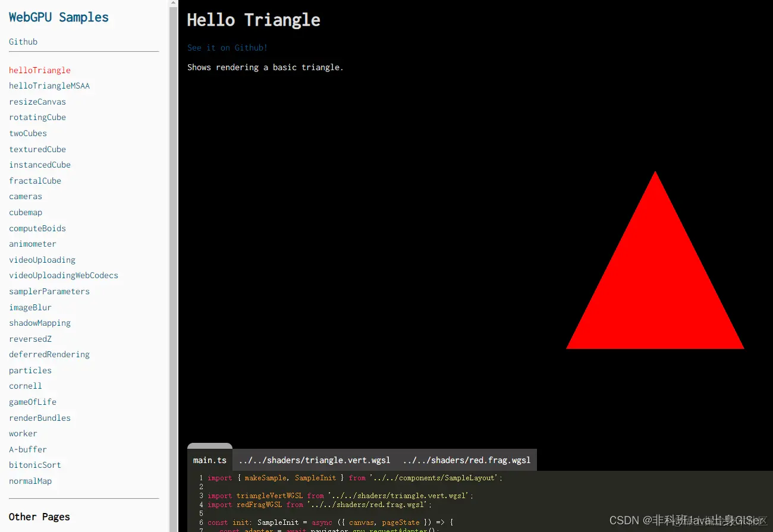Click code line 1 importing makeSample

coord(355,478)
